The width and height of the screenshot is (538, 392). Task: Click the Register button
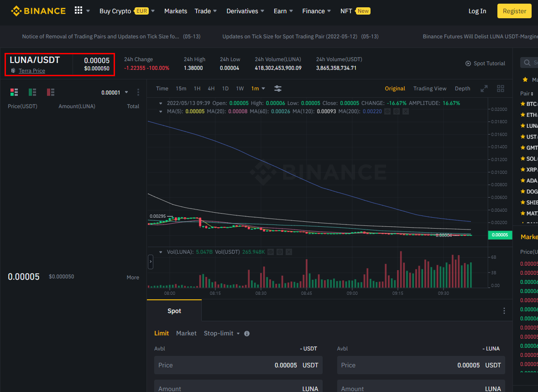514,11
